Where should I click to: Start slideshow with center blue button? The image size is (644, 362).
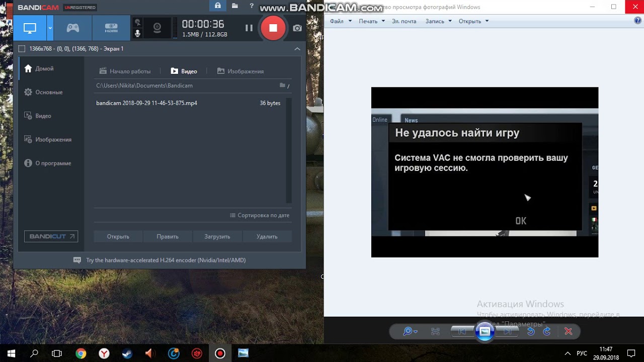click(x=485, y=331)
